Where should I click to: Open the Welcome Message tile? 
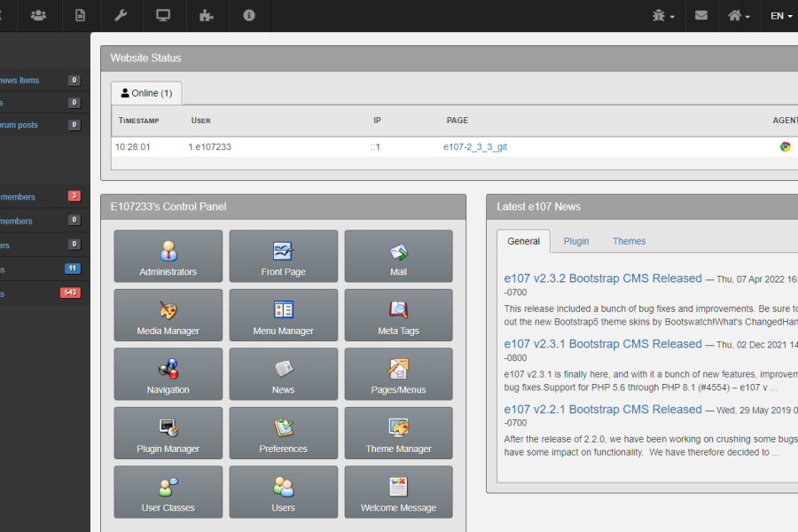(x=398, y=492)
